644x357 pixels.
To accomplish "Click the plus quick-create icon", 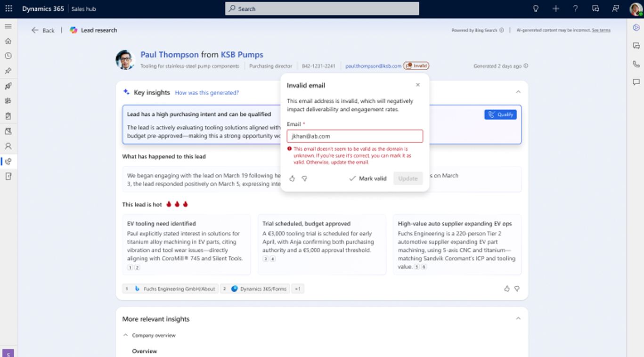I will coord(556,9).
